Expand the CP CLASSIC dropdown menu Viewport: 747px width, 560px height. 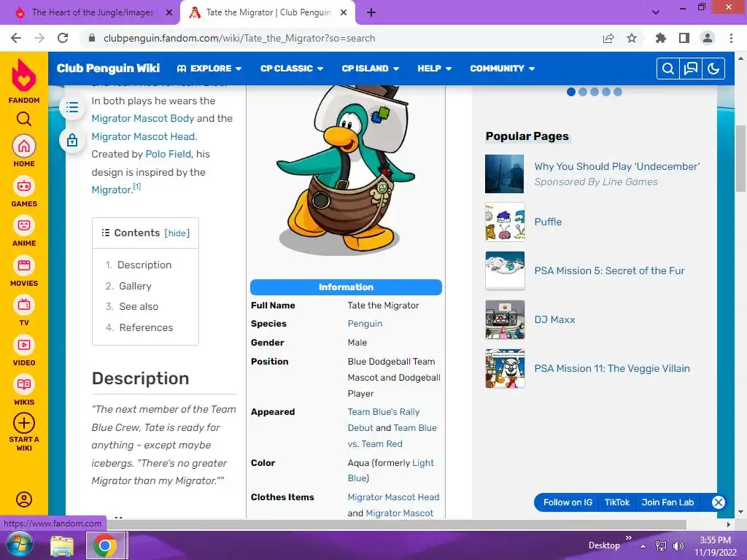point(292,69)
